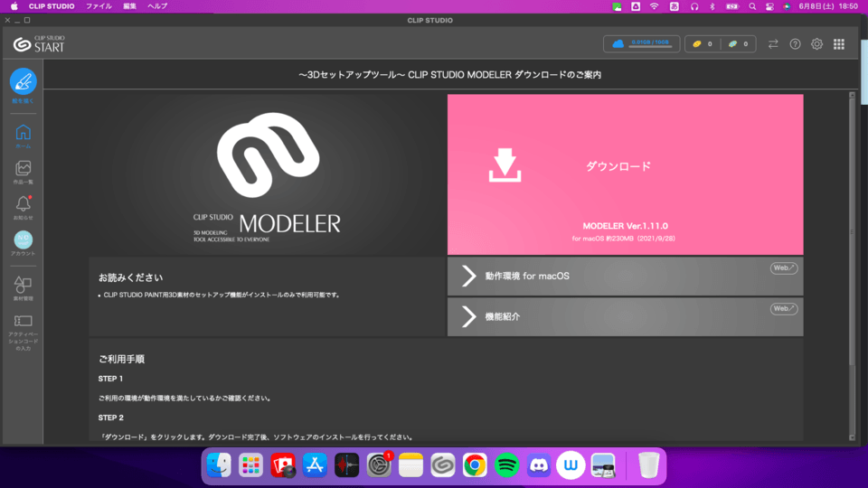This screenshot has width=868, height=488.
Task: Click the ご利用手順 heading
Action: pyautogui.click(x=121, y=359)
